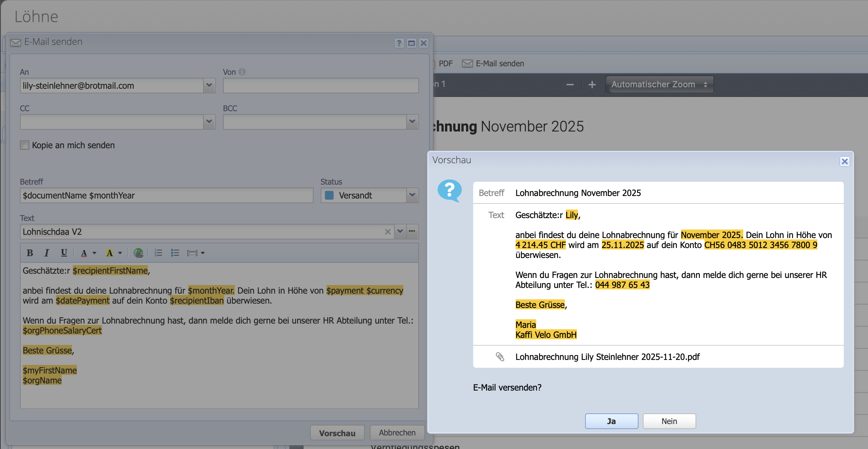
Task: Expand the 'An' recipient dropdown
Action: tap(209, 86)
